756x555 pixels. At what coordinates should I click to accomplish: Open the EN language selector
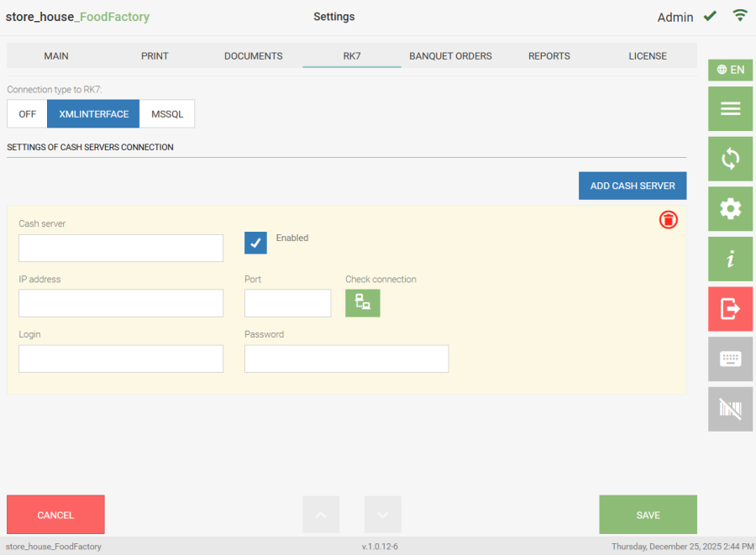[x=730, y=70]
